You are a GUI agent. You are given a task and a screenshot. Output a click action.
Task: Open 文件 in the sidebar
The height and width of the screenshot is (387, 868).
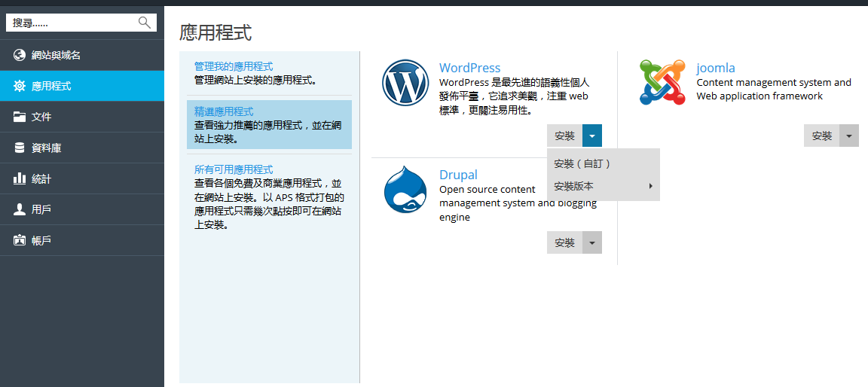[x=82, y=117]
